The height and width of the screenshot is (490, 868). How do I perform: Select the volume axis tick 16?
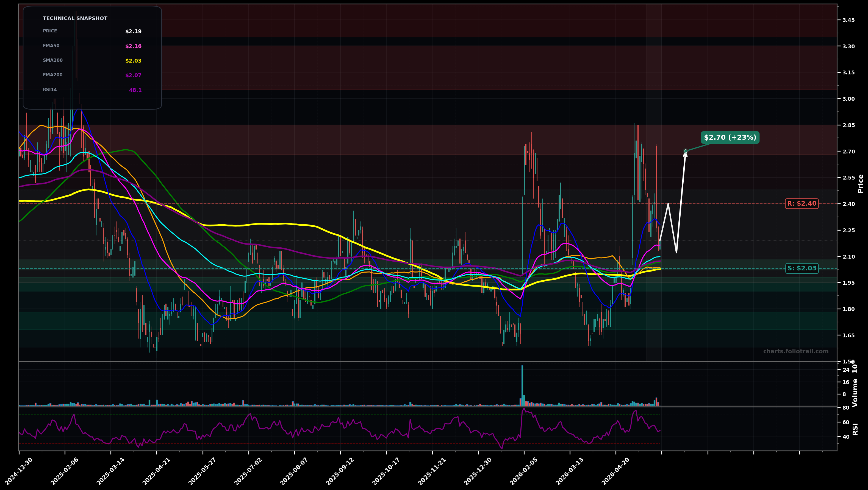point(846,382)
